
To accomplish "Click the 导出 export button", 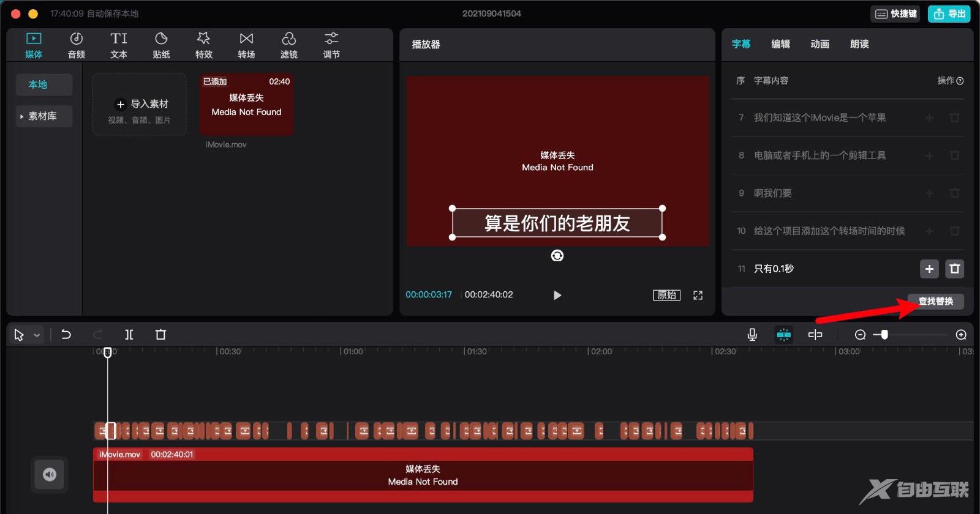I will (x=949, y=14).
